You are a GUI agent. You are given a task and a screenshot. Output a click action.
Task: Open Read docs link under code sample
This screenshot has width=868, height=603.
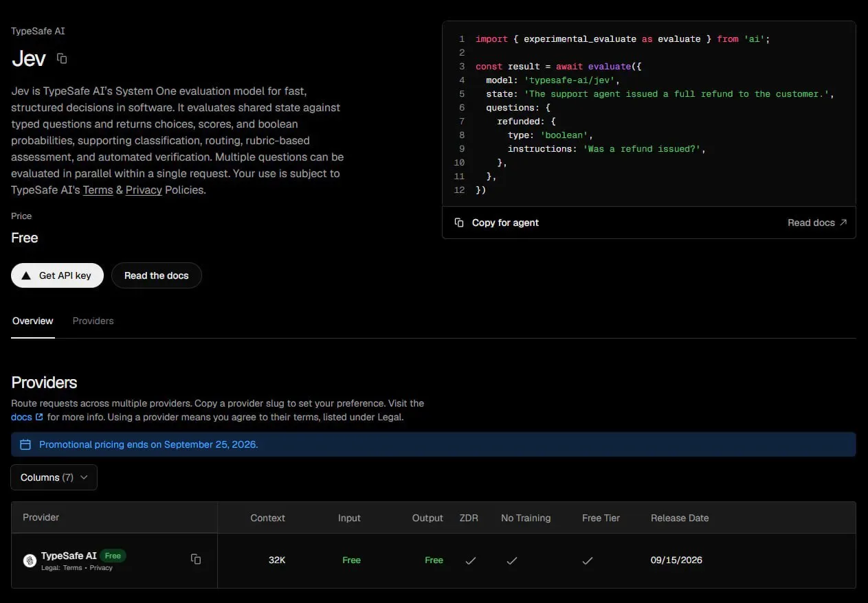(817, 223)
